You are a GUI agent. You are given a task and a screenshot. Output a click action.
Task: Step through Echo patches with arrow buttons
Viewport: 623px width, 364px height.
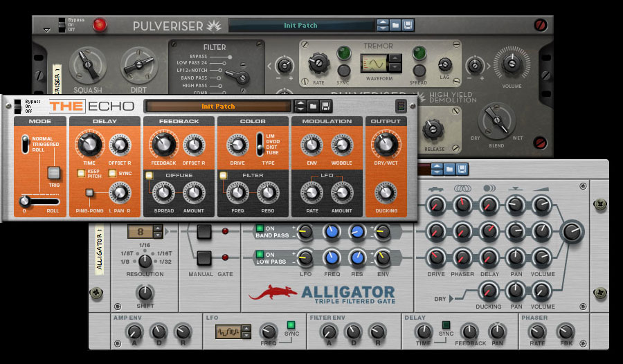300,106
